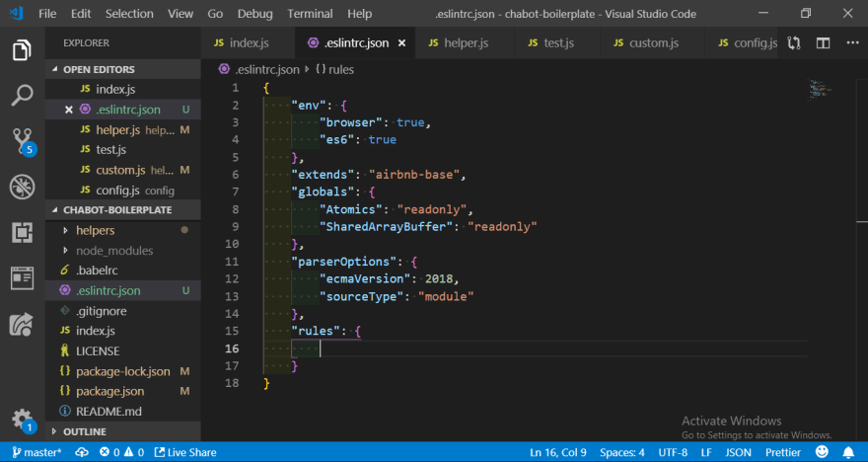
Task: Click Ln 16, Col 9 position indicator
Action: [x=558, y=452]
